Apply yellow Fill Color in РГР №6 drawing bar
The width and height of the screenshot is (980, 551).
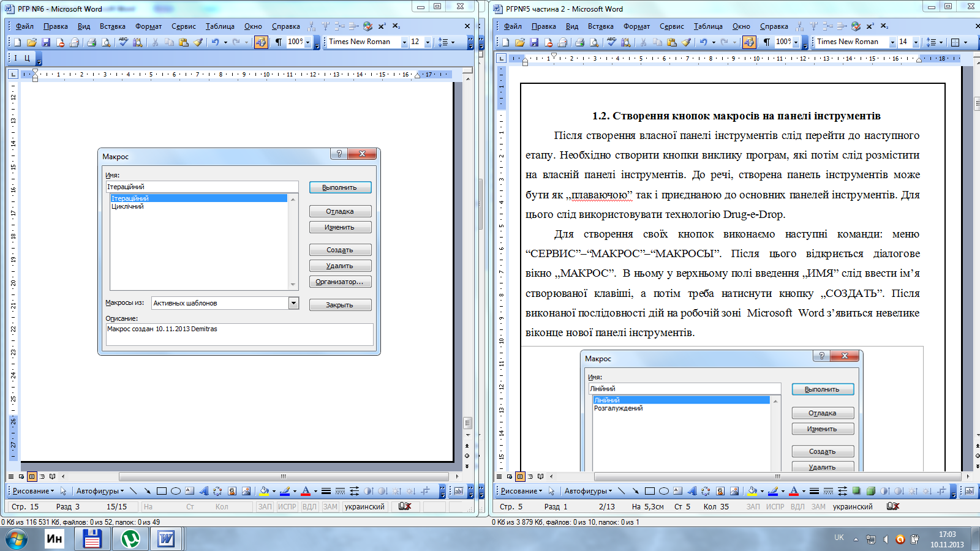264,491
